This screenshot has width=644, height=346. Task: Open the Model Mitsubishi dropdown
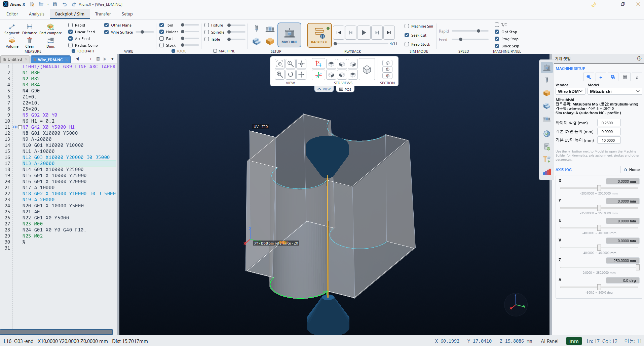coord(615,91)
